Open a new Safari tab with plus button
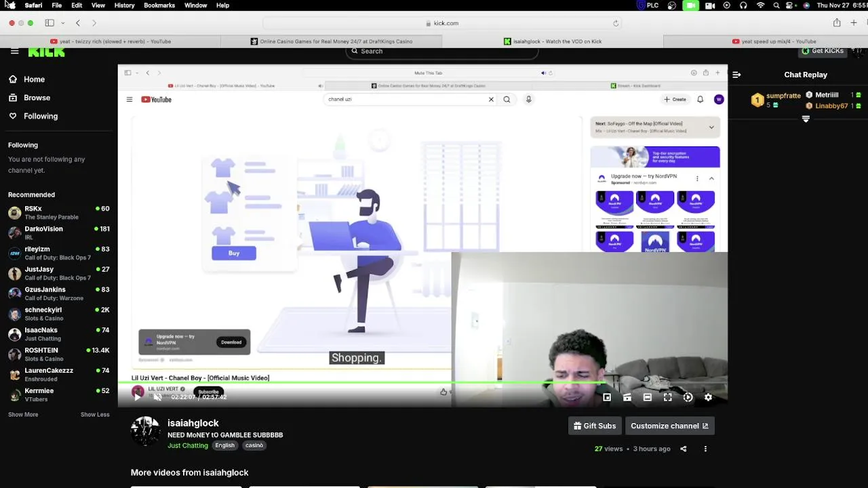The width and height of the screenshot is (868, 488). [854, 23]
